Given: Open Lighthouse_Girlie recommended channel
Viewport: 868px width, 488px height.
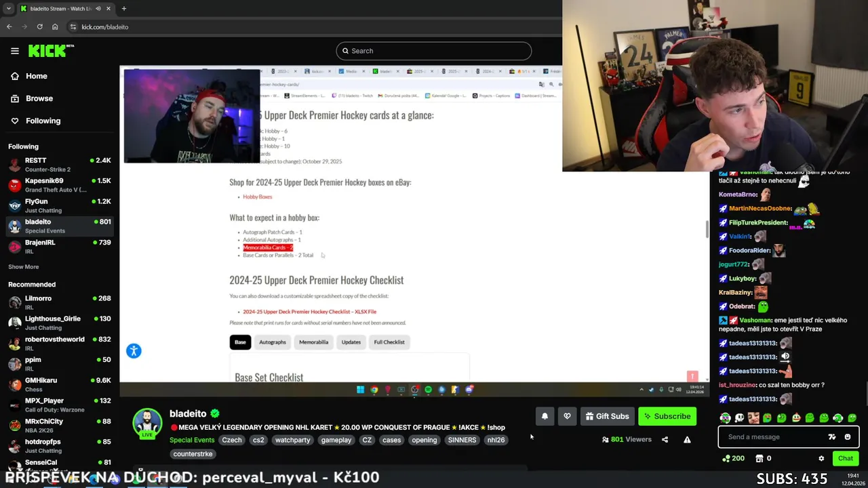Looking at the screenshot, I should click(x=60, y=323).
